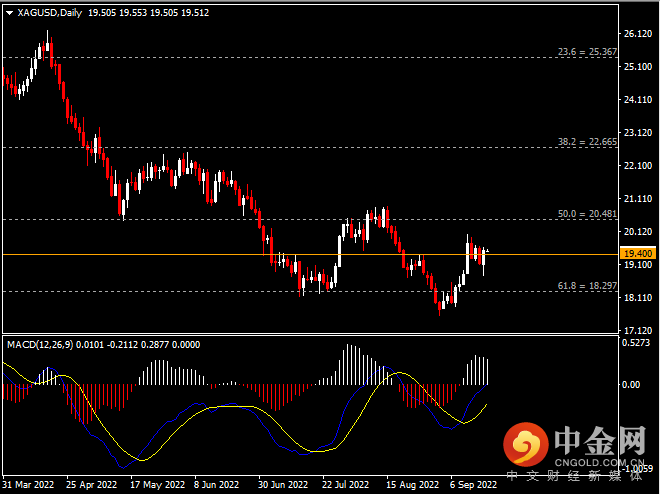
Task: Click the 8 Jun 2022 date label
Action: coord(216,485)
